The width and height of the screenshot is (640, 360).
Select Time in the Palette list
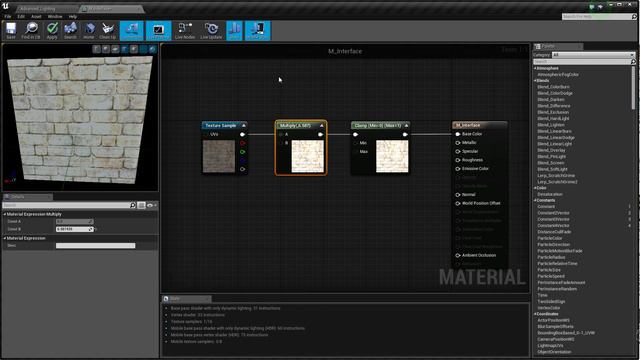pyautogui.click(x=542, y=295)
